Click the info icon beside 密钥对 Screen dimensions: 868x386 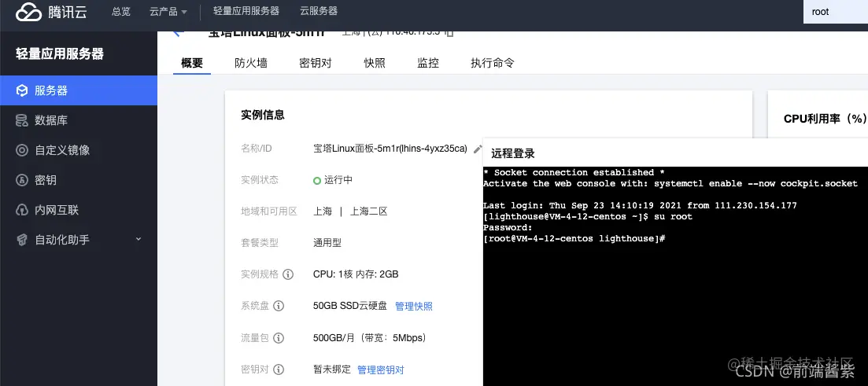(x=279, y=369)
